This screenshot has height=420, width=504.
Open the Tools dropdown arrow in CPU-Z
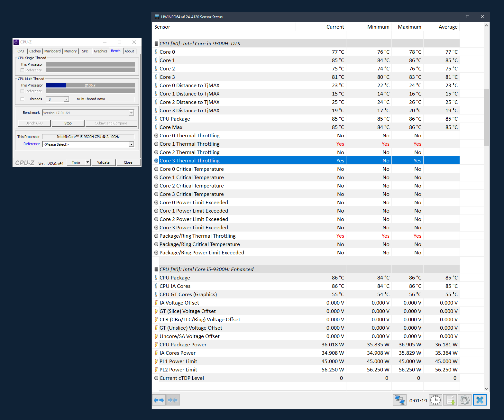(87, 162)
